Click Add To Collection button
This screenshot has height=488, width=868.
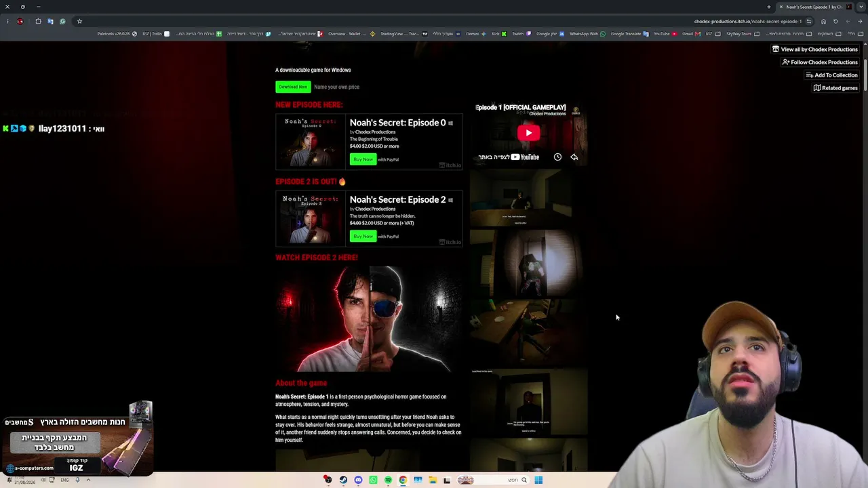point(832,75)
